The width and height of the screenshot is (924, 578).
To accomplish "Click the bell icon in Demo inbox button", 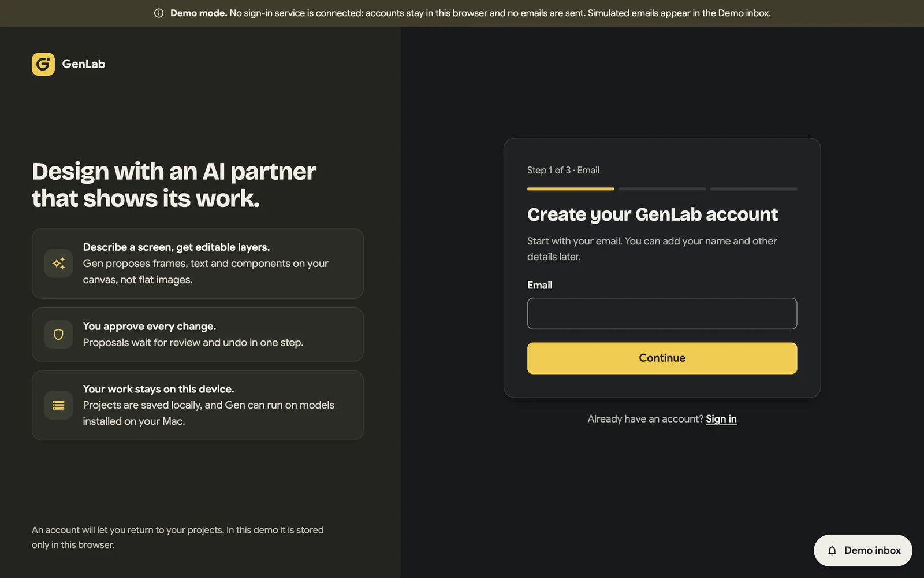I will coord(832,551).
